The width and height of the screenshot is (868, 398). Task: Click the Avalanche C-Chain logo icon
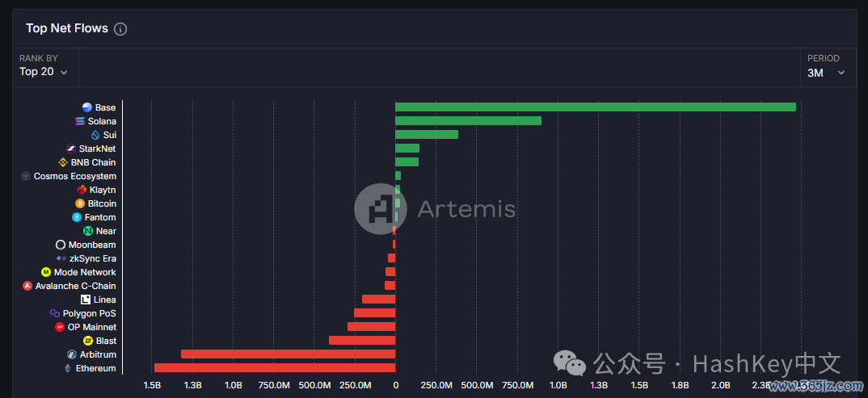click(x=27, y=286)
